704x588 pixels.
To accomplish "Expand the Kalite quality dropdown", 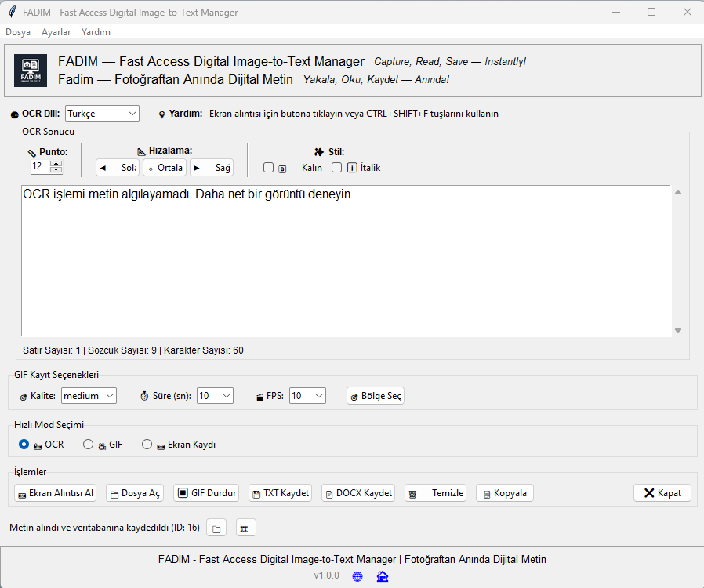I will point(89,396).
